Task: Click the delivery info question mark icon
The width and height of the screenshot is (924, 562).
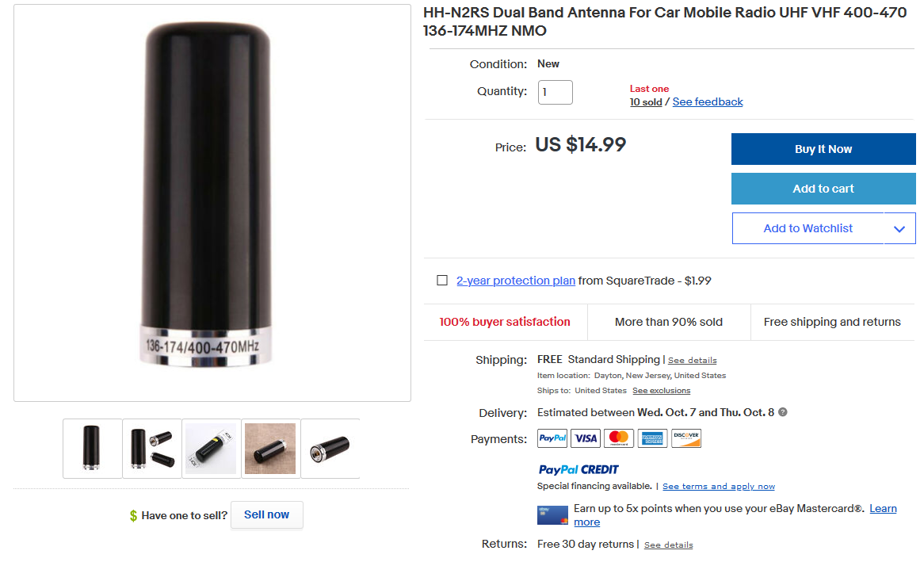Action: pyautogui.click(x=783, y=412)
